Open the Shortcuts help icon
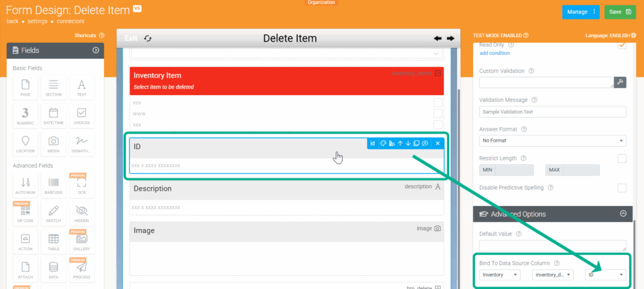Viewport: 644px width, 289px height. tap(102, 36)
